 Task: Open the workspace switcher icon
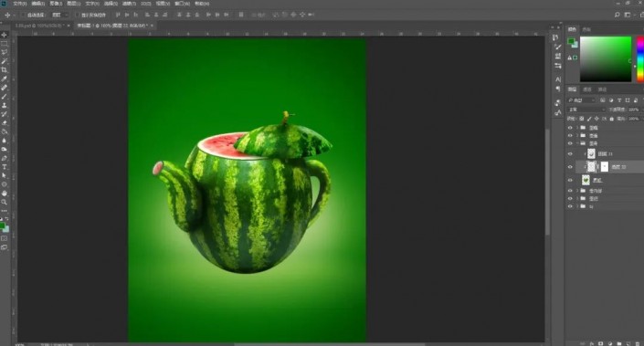point(628,15)
